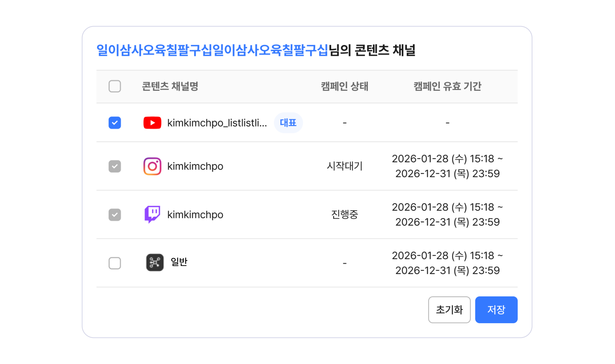Click the Twitch row's gray checkbox
The width and height of the screenshot is (615, 364).
pyautogui.click(x=115, y=215)
